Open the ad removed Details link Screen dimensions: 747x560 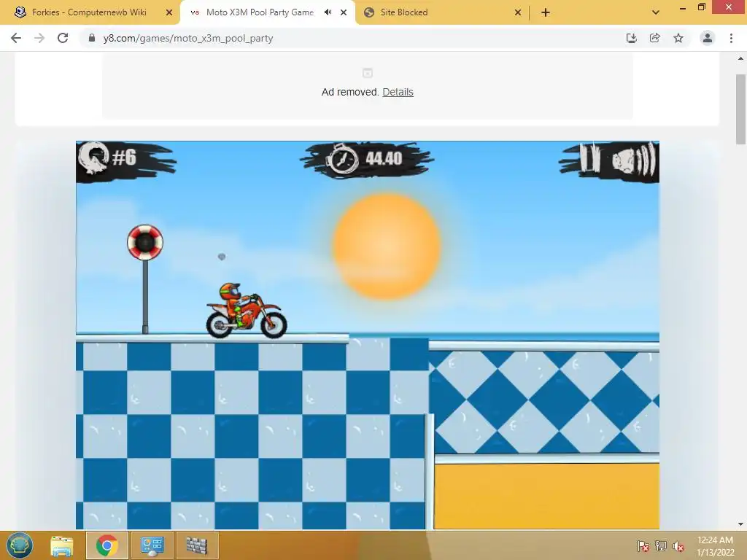398,92
